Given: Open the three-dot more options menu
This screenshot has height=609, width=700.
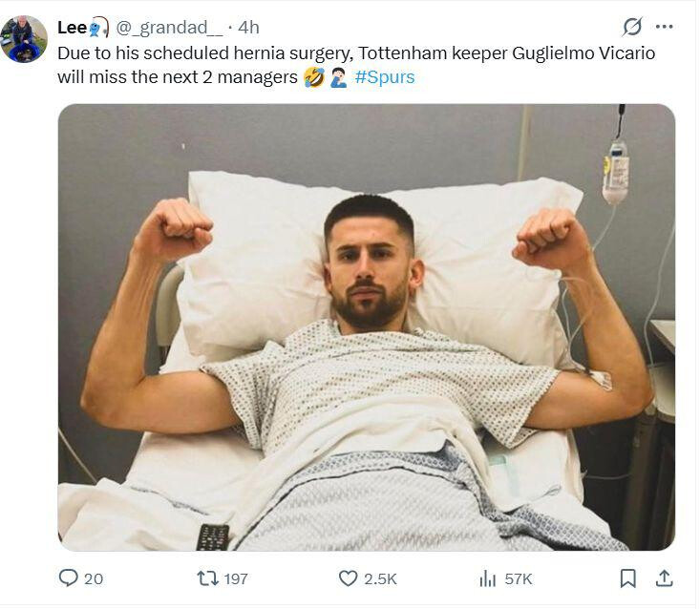Looking at the screenshot, I should click(665, 27).
